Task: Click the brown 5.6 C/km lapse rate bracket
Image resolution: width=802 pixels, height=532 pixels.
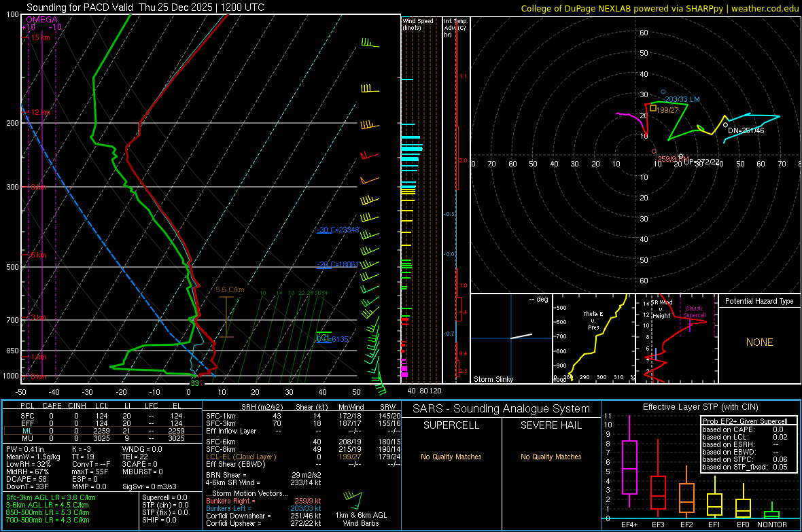Action: pos(226,317)
